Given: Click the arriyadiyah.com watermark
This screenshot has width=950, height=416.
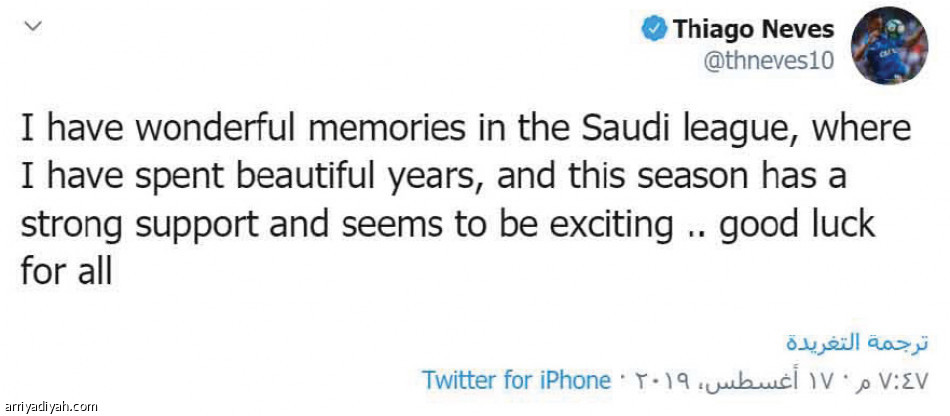Looking at the screenshot, I should pyautogui.click(x=50, y=408).
